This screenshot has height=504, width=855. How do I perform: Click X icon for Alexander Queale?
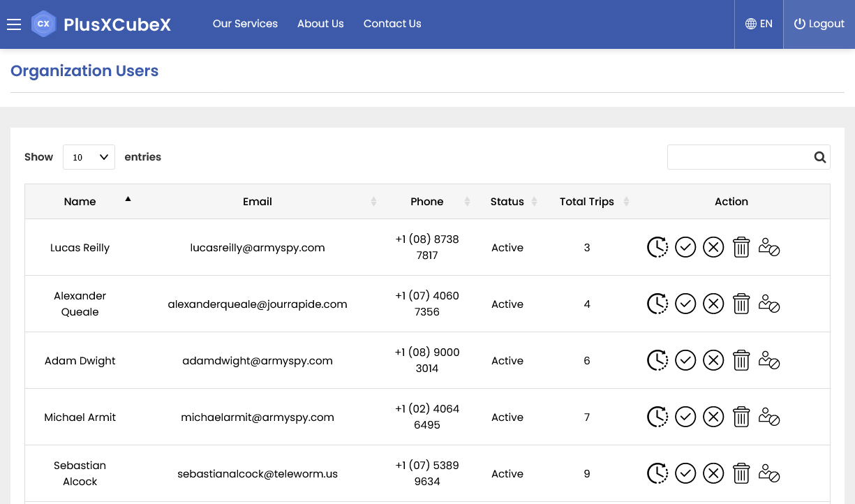click(713, 304)
